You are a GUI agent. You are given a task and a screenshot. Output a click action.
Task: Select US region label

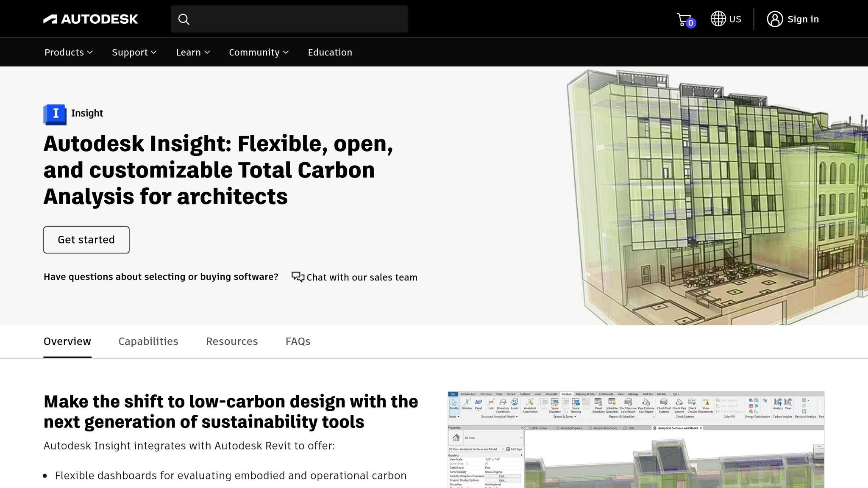point(735,19)
